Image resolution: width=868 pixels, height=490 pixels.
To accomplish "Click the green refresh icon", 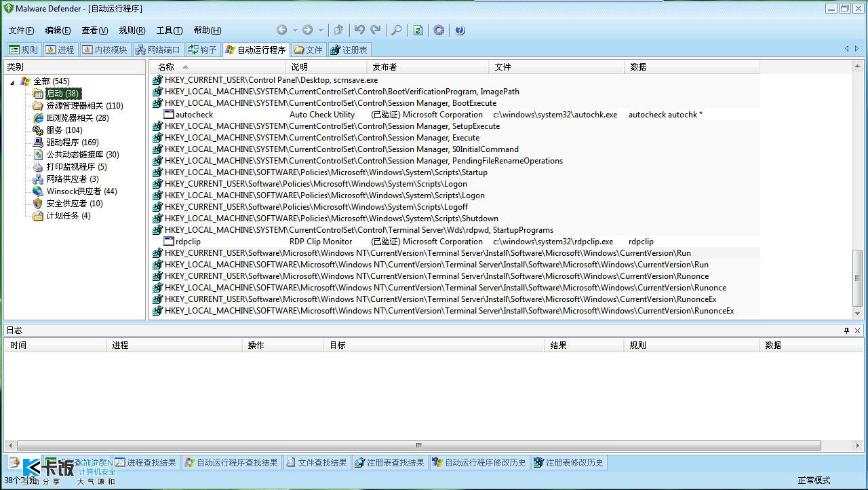I will click(418, 30).
